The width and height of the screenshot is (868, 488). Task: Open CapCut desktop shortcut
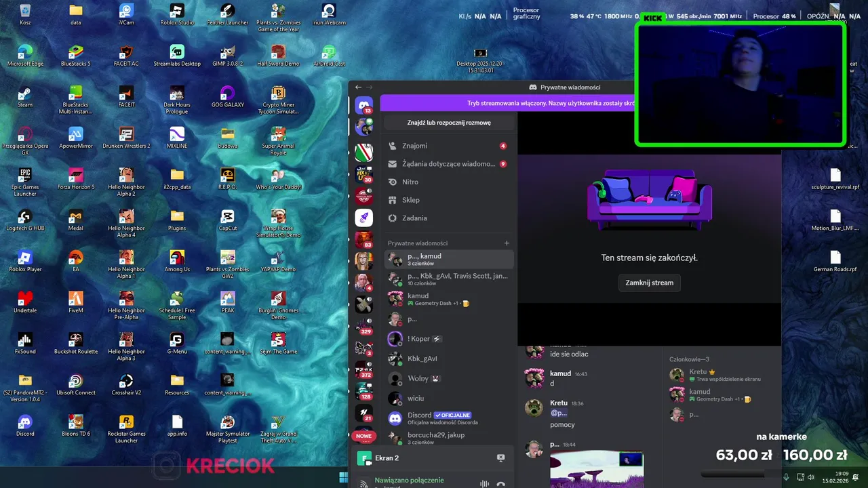(x=227, y=220)
